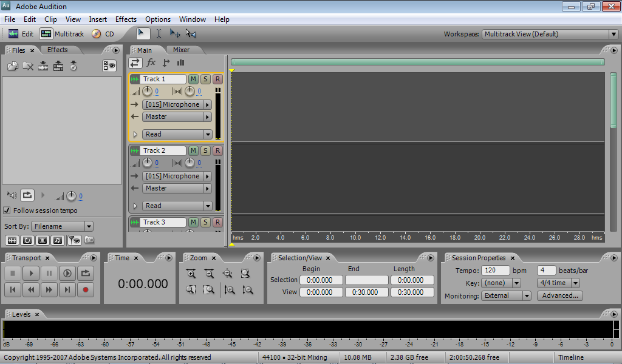Select the Time Selection tool
The image size is (622, 364).
(x=159, y=33)
